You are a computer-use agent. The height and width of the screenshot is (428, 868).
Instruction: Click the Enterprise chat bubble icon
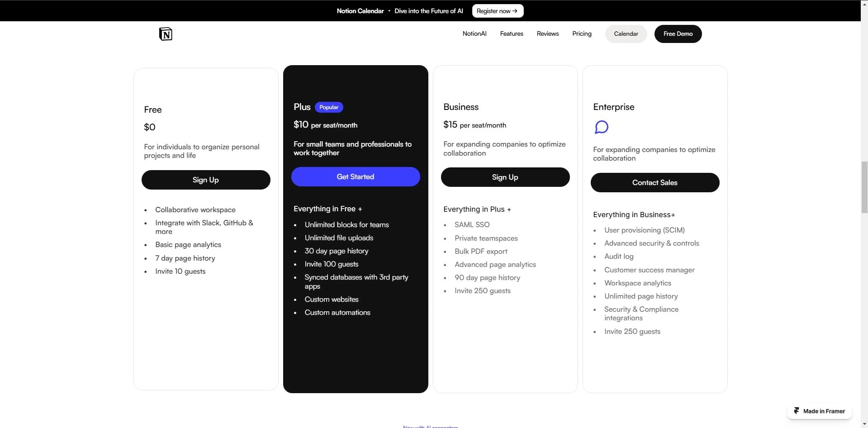point(601,127)
